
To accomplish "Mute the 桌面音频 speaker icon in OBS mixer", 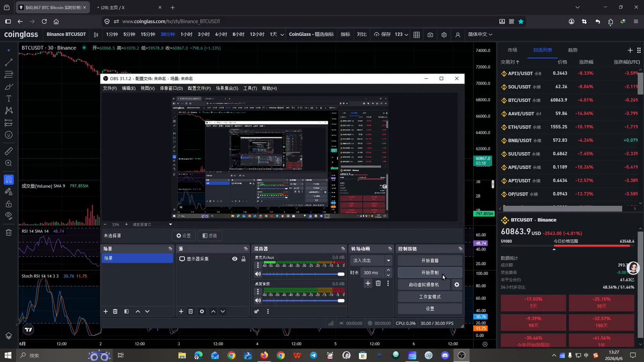I will pyautogui.click(x=258, y=300).
